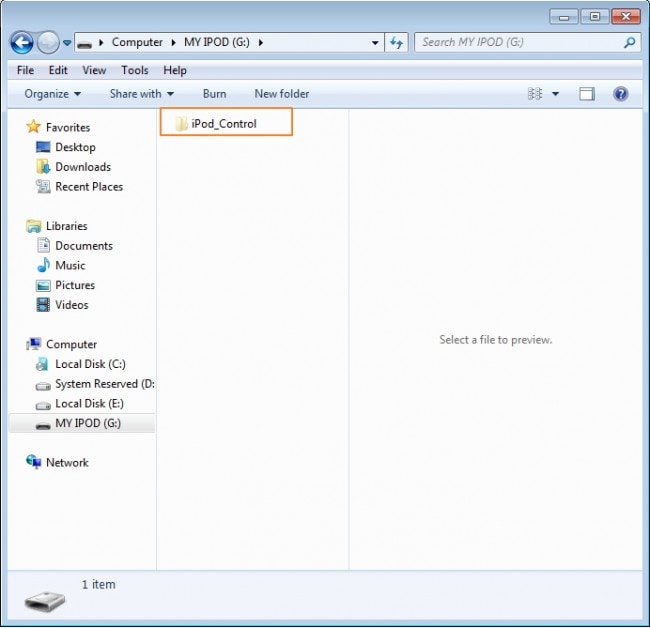
Task: Click the Documents library icon
Action: [x=43, y=245]
